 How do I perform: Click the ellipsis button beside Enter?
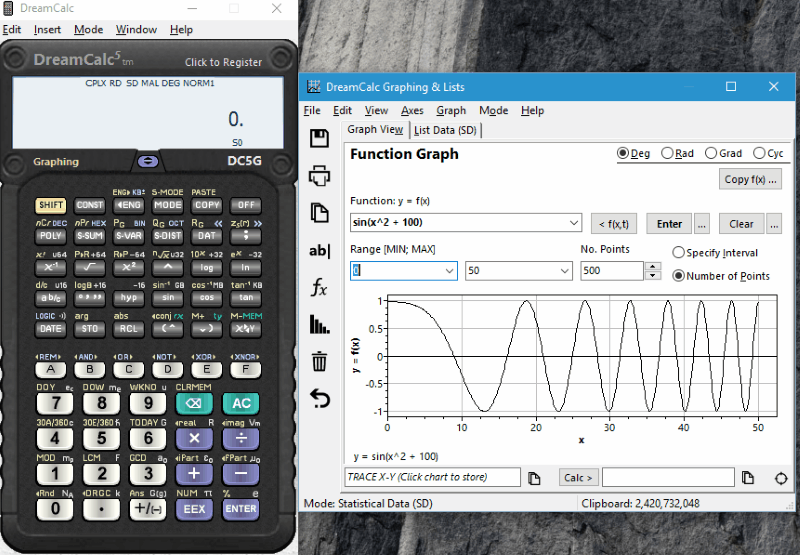pyautogui.click(x=702, y=224)
